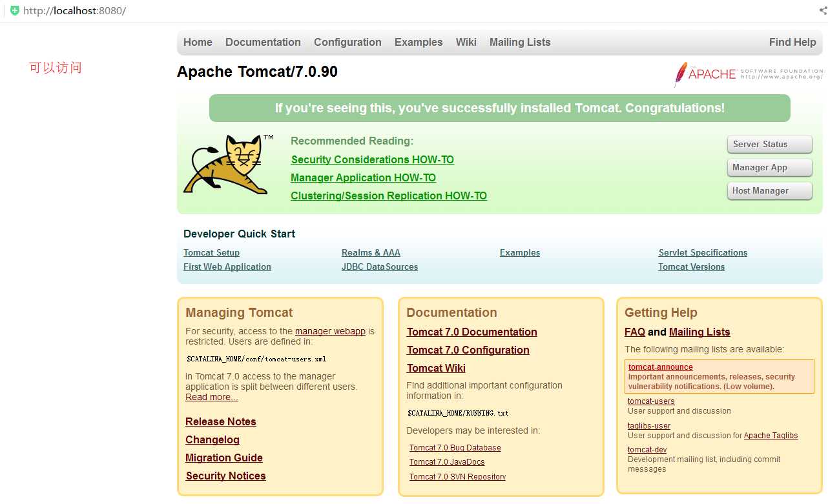
Task: Click the green security shield icon in address bar
Action: tap(14, 11)
